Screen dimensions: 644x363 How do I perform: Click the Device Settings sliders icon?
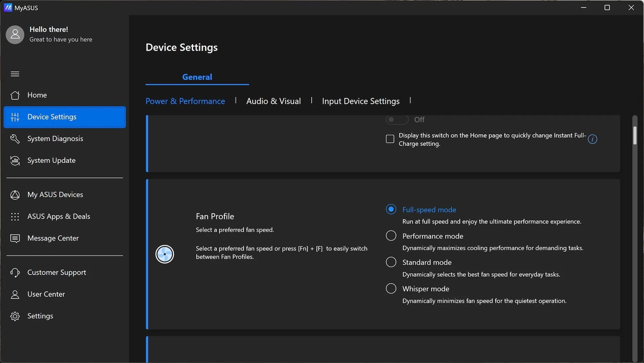point(15,117)
